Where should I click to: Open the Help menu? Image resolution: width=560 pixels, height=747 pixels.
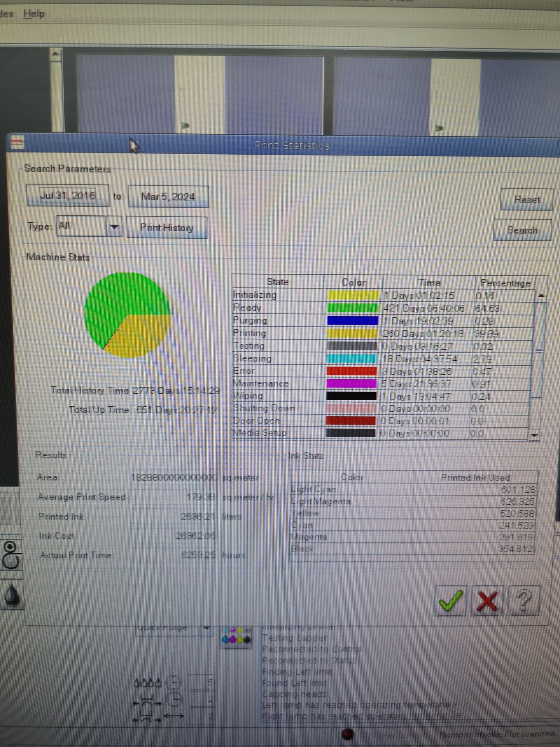(x=34, y=14)
